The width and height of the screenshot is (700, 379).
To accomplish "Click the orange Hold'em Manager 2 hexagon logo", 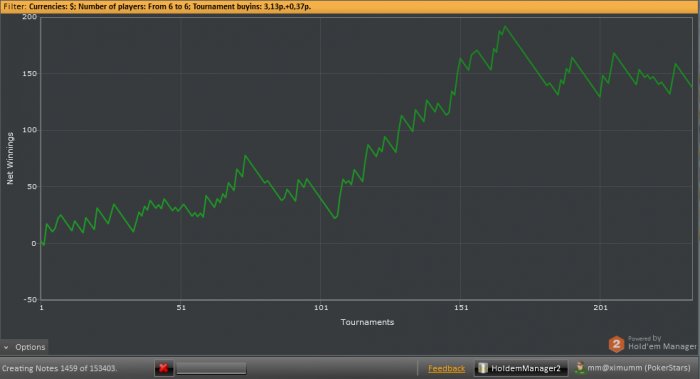I will tap(616, 344).
